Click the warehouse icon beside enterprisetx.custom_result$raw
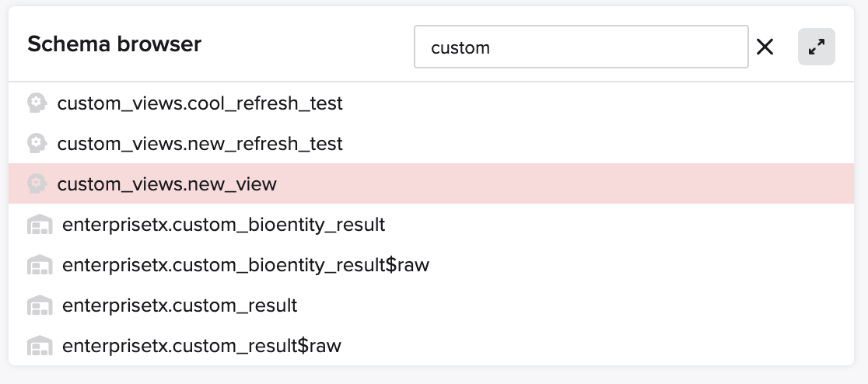Viewport: 868px width, 384px height. point(39,346)
